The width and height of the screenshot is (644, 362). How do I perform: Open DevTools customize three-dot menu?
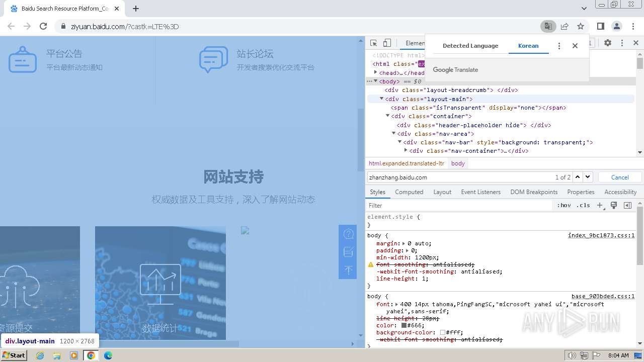coord(622,43)
